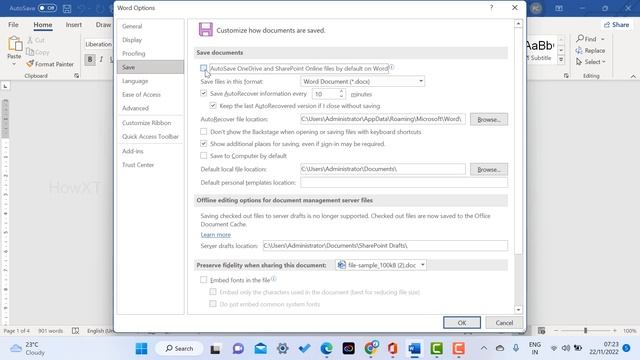Expand the Styles gallery more arrow

(x=561, y=60)
